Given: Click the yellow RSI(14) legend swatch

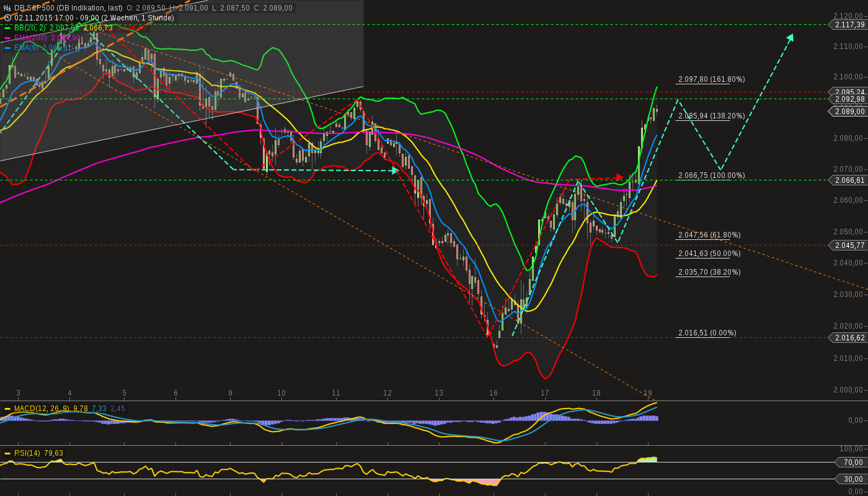Looking at the screenshot, I should (7, 453).
